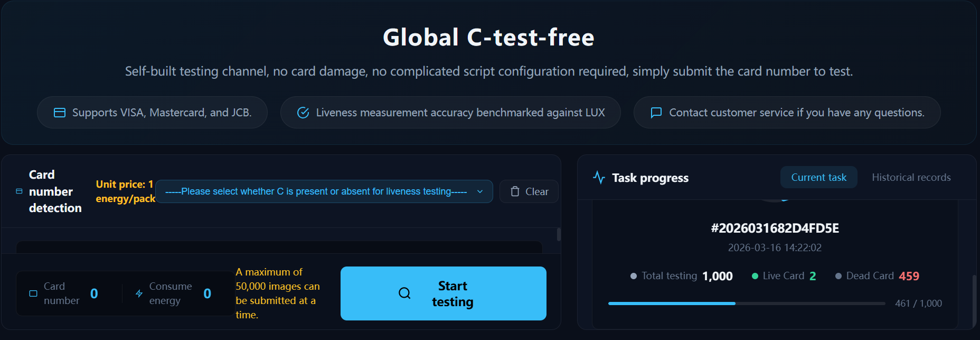Click the small icon left of Card number detection
Viewport: 980px width, 340px height.
[19, 191]
